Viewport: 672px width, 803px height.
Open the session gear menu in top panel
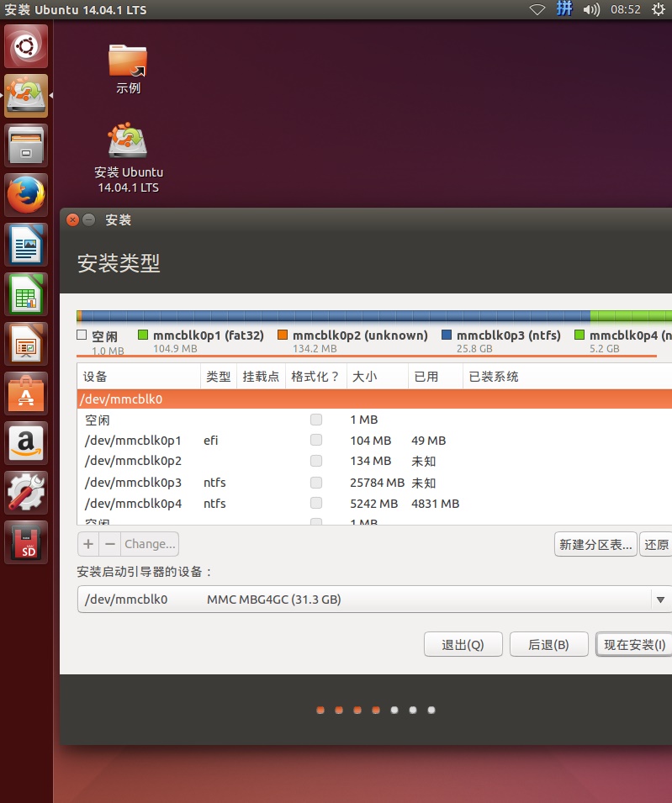(x=659, y=9)
